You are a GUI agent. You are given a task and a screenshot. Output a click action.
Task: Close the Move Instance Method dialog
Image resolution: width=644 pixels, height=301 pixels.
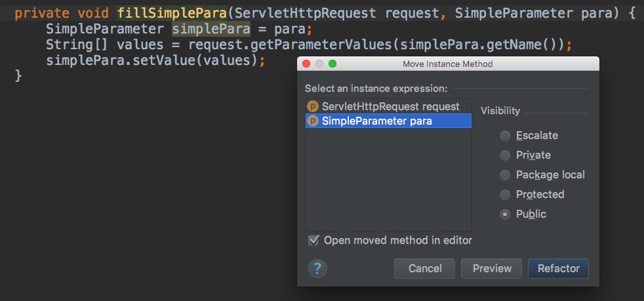click(x=308, y=64)
